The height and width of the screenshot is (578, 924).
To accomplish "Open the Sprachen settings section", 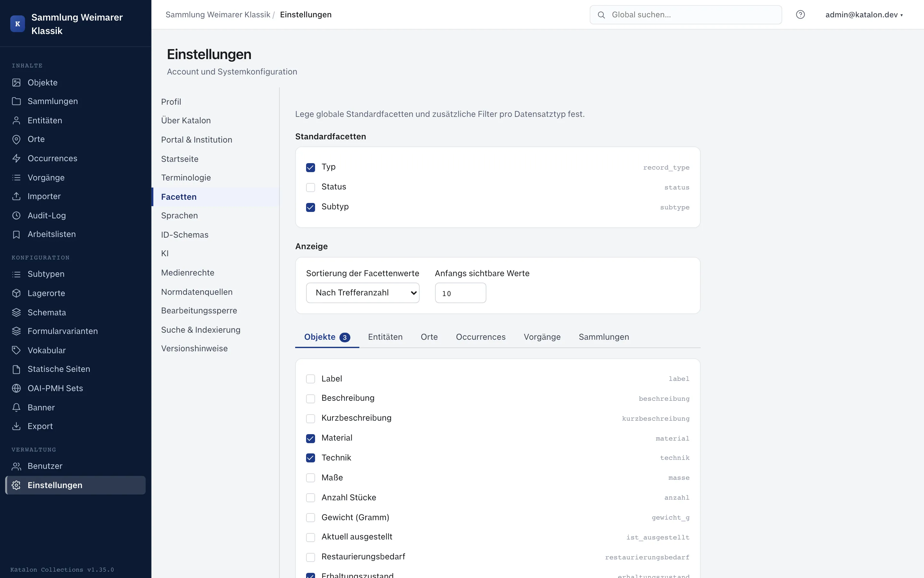I will (x=216, y=215).
